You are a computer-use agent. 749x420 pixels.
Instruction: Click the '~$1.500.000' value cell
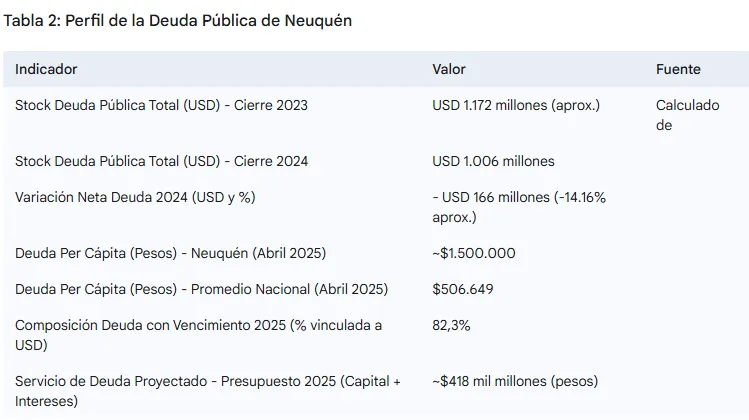[x=474, y=253]
